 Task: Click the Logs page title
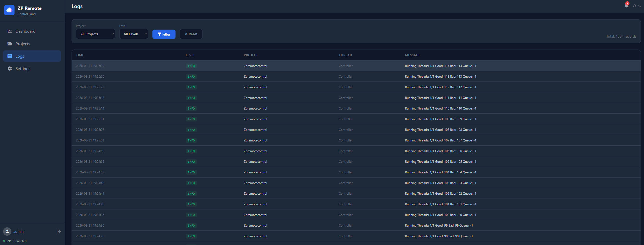[77, 6]
